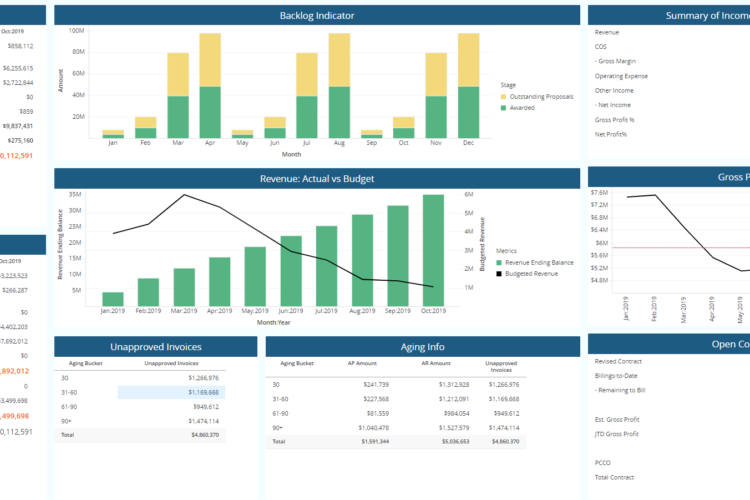Open the Revenue: Actual vs Budget header
The height and width of the screenshot is (500, 750).
317,178
